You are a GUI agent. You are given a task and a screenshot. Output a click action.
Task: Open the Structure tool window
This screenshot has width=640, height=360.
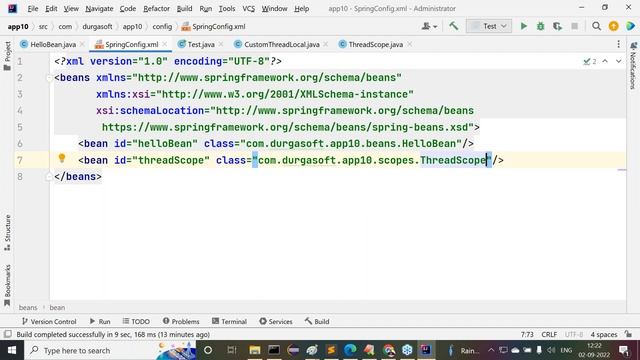pyautogui.click(x=7, y=233)
